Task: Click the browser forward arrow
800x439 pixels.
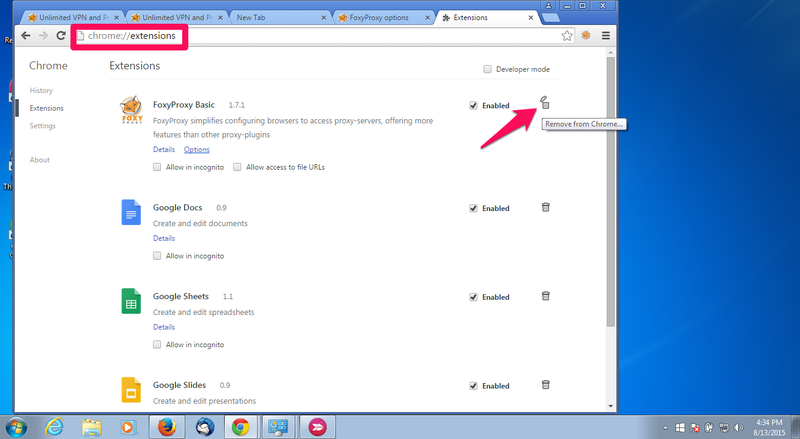Action: [x=43, y=36]
